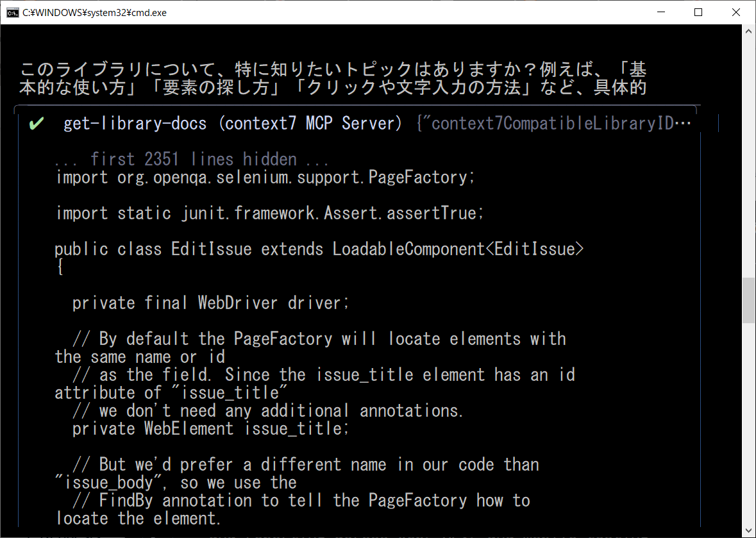
Task: Click the "(context7 MCP Server)" label
Action: point(310,124)
